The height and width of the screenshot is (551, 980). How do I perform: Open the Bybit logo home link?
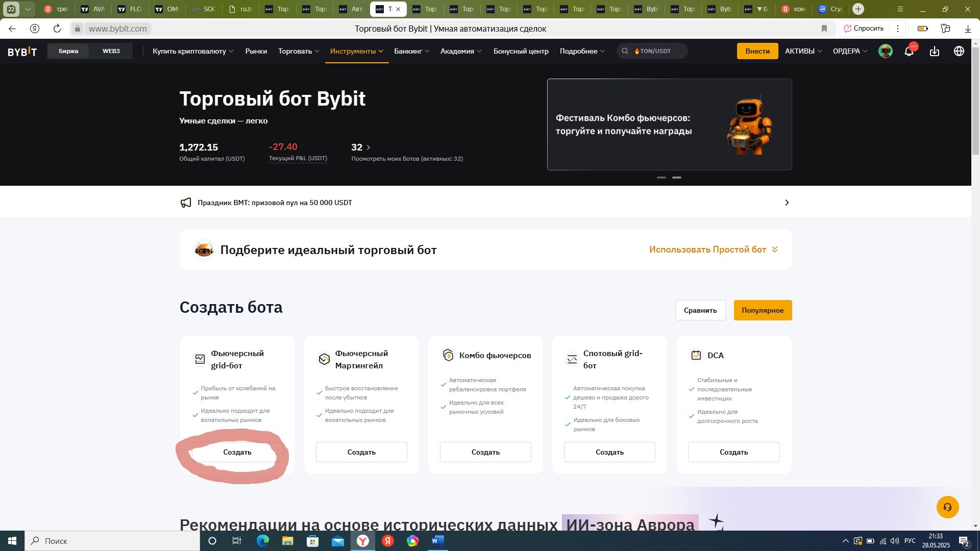(22, 52)
